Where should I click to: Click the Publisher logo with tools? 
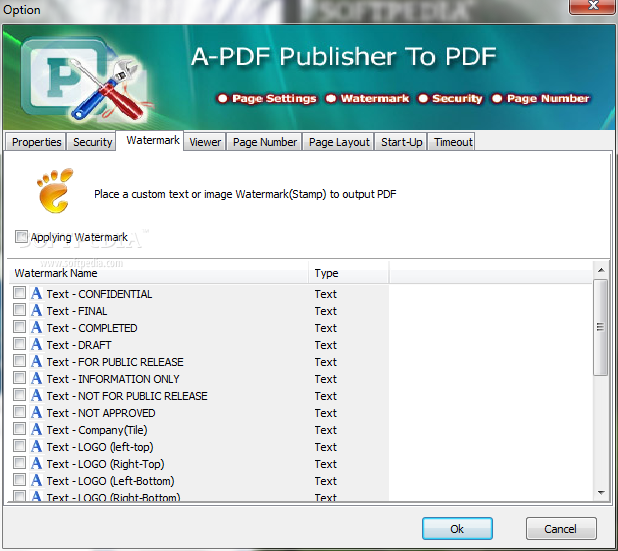coord(87,79)
